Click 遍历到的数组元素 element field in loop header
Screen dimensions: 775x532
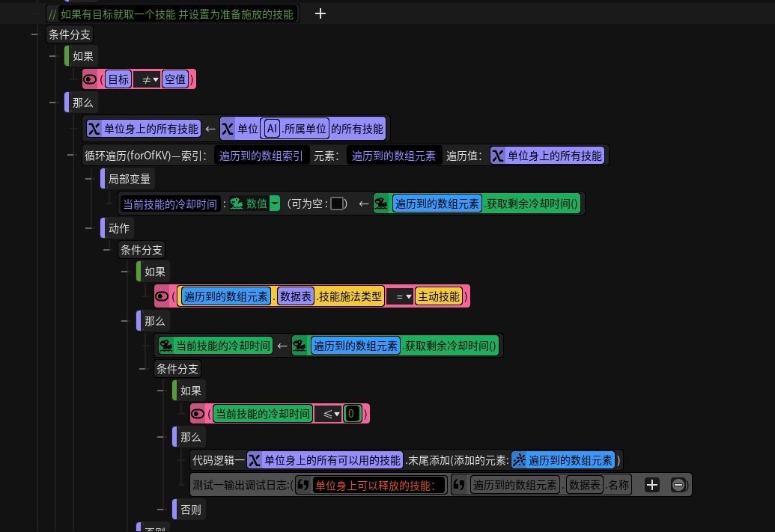(393, 156)
